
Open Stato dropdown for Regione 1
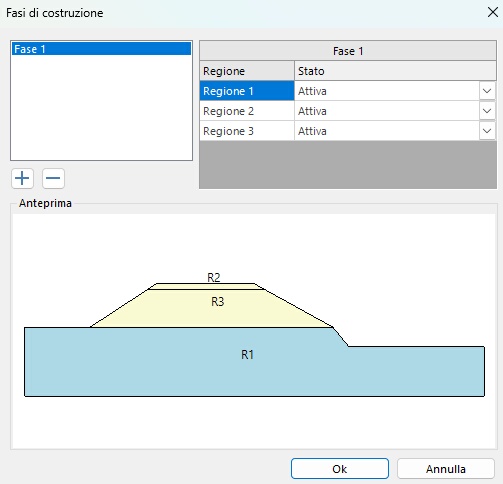coord(487,91)
